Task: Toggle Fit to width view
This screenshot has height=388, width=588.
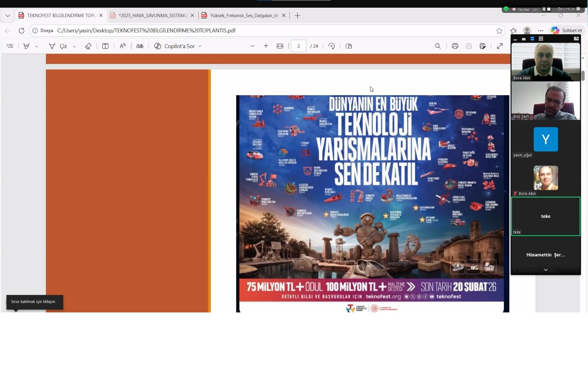Action: (x=280, y=46)
